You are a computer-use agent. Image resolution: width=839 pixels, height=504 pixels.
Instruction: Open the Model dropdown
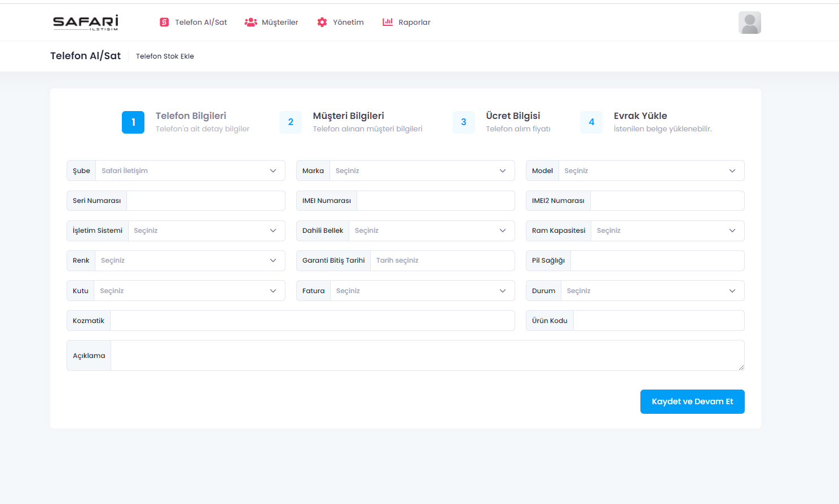(651, 171)
